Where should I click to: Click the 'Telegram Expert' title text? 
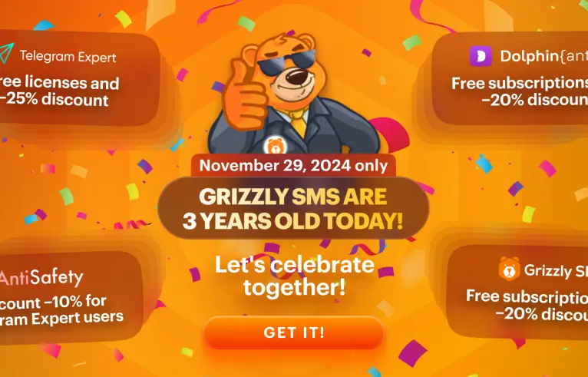click(x=68, y=57)
